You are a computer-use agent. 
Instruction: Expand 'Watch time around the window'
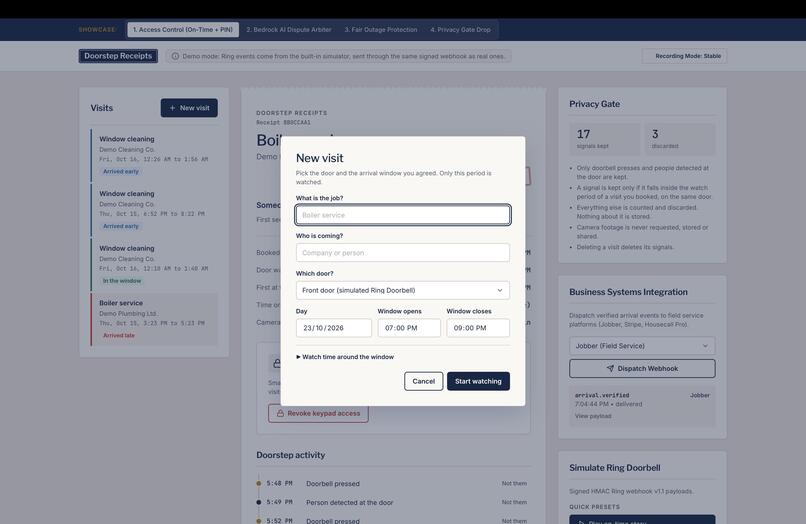[345, 356]
